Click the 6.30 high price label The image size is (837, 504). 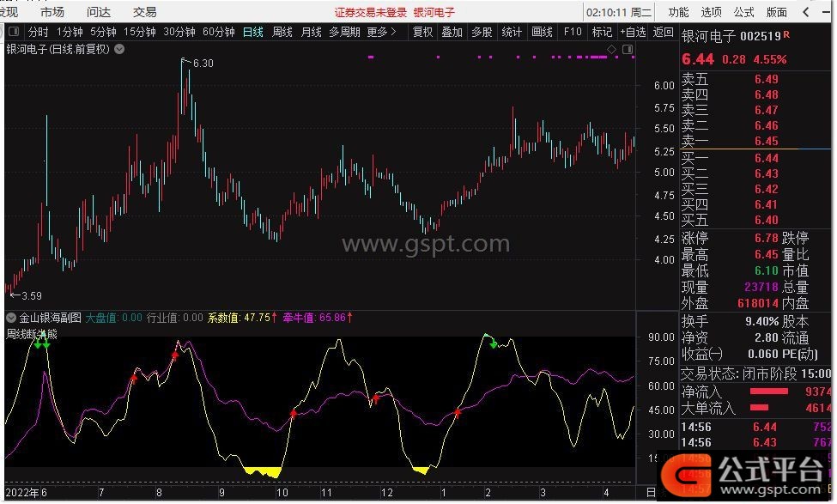pyautogui.click(x=203, y=63)
